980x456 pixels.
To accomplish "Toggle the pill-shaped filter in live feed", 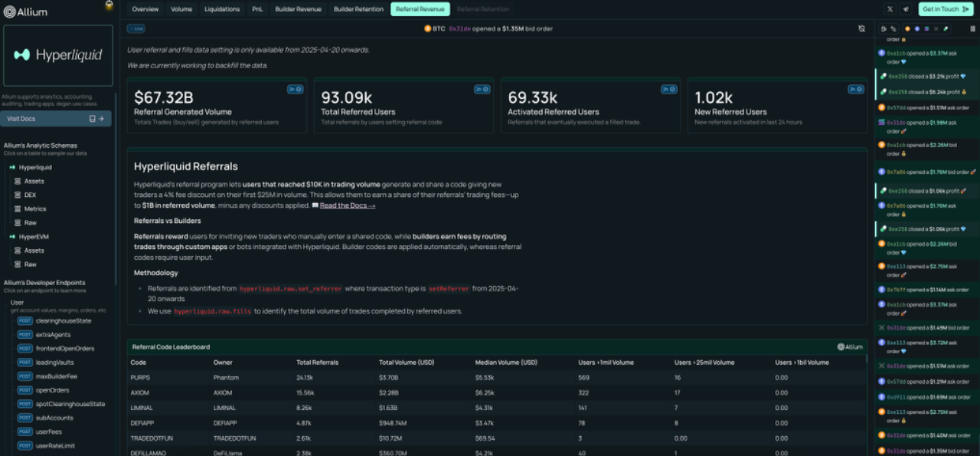I will click(x=946, y=28).
